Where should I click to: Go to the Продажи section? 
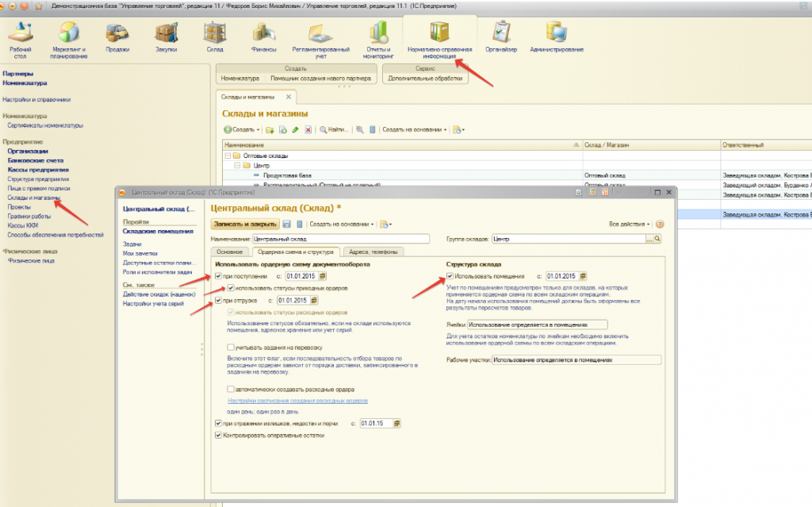pyautogui.click(x=117, y=37)
